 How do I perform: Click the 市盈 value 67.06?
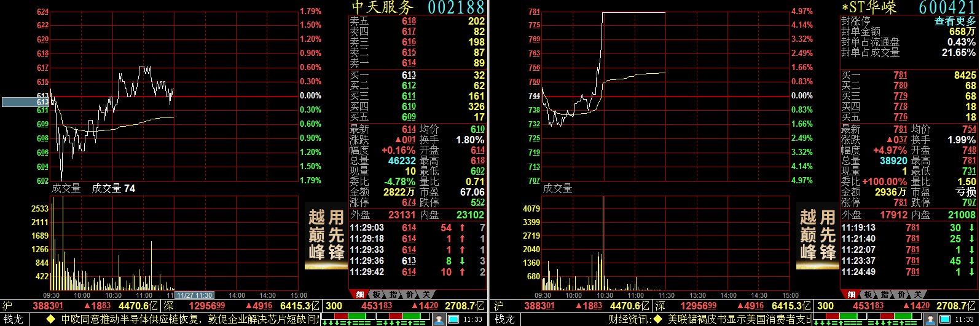click(472, 192)
